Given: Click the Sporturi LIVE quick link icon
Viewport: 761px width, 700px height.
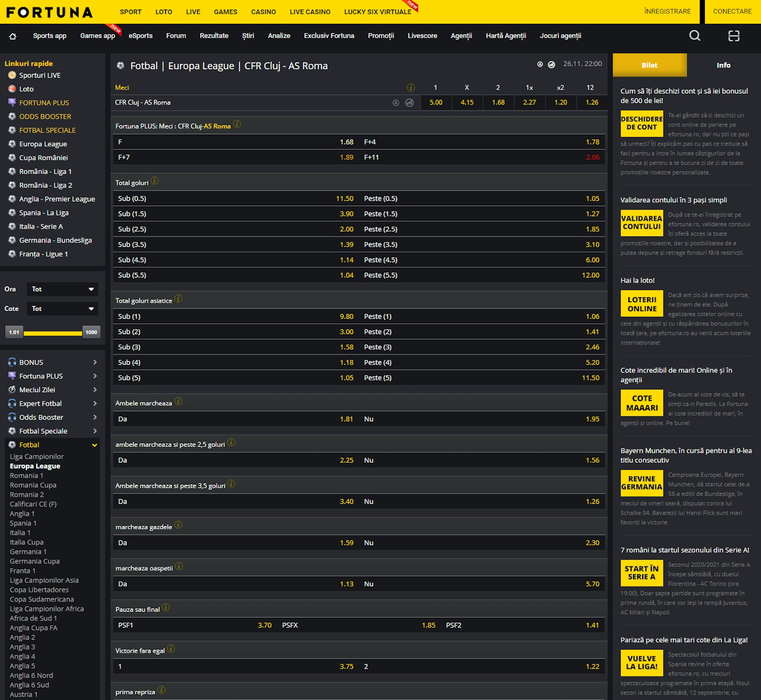Looking at the screenshot, I should point(12,75).
